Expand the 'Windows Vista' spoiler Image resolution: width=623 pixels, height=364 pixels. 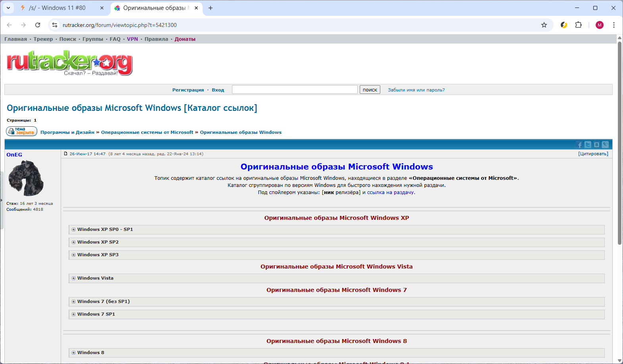tap(337, 278)
